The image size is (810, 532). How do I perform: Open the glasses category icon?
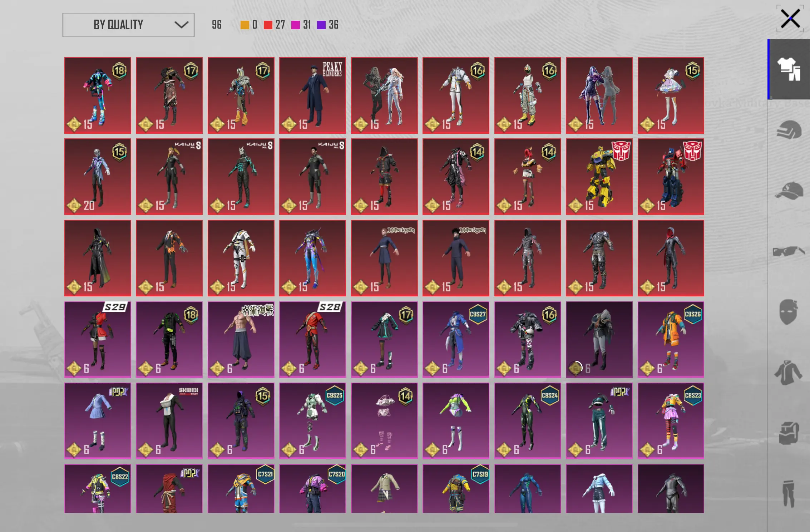point(789,251)
